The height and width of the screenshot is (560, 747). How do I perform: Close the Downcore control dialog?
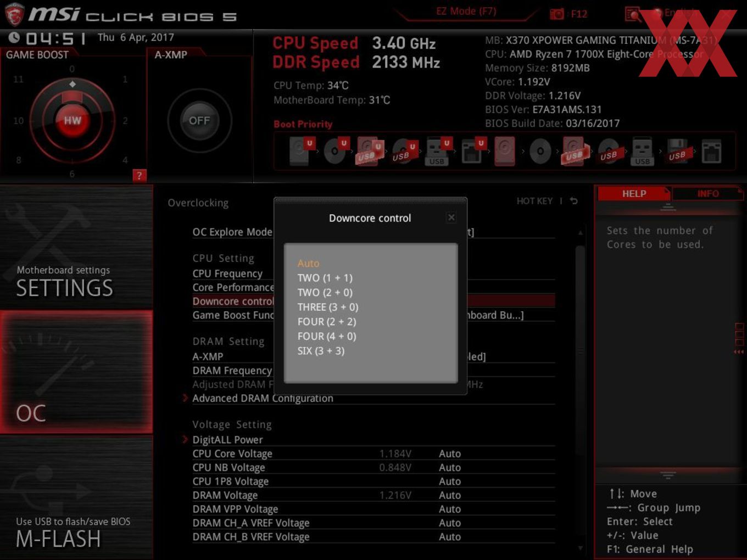coord(451,217)
